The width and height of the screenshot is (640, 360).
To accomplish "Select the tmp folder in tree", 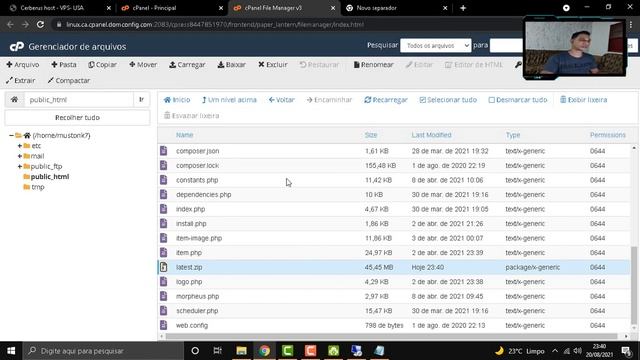I will 38,187.
